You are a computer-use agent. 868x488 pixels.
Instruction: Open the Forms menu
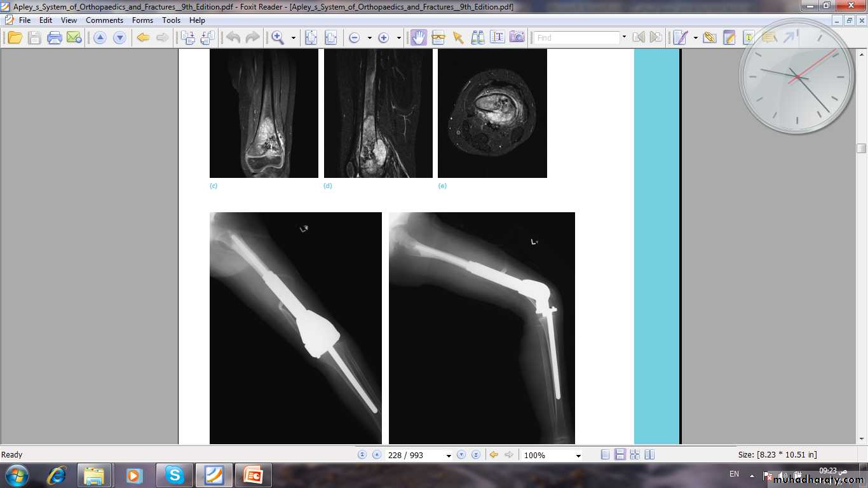(x=142, y=20)
